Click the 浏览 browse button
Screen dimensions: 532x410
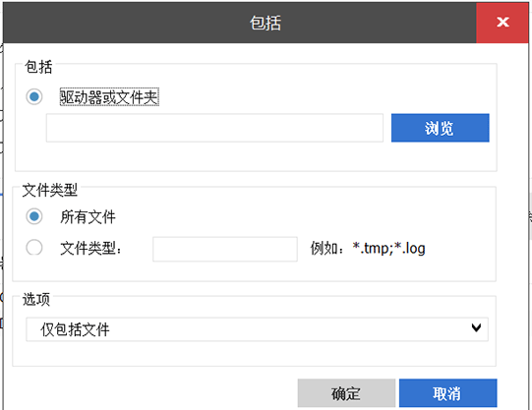tap(440, 128)
